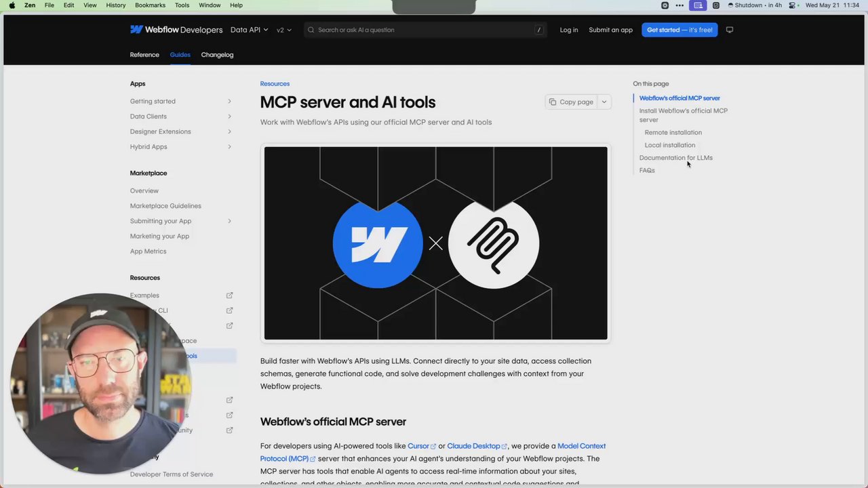The height and width of the screenshot is (488, 868).
Task: Click the Log in link
Action: coord(569,30)
